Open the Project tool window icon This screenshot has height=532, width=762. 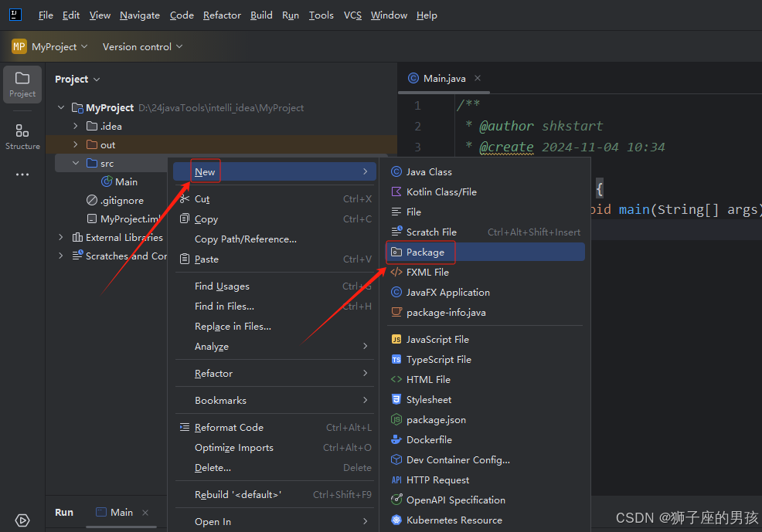pos(22,84)
